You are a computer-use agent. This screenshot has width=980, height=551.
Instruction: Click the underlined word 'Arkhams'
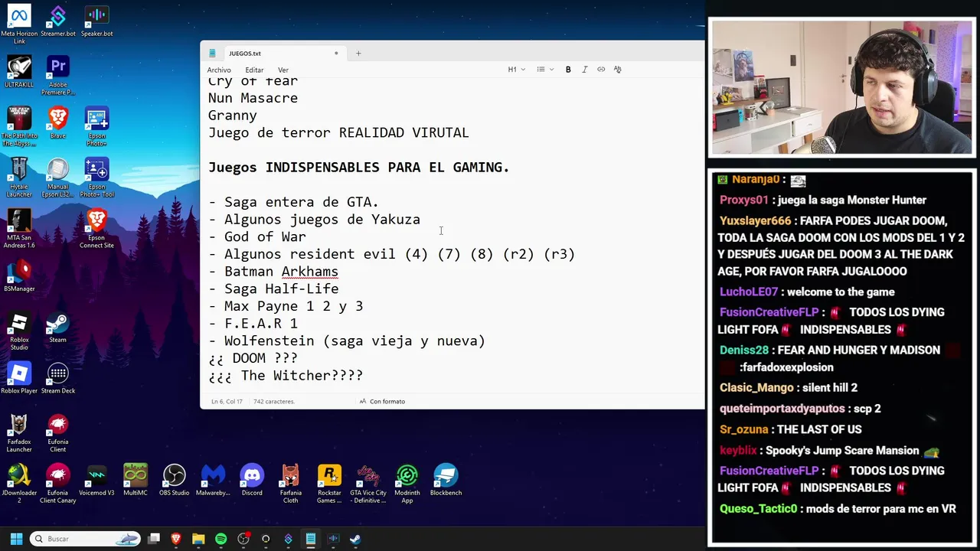tap(310, 272)
